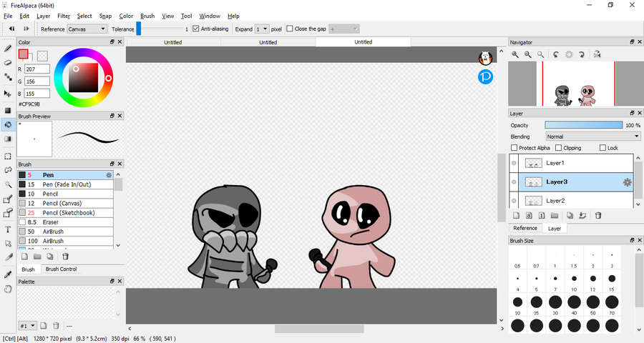The width and height of the screenshot is (644, 343).
Task: Select the rectangular Select tool
Action: pyautogui.click(x=8, y=156)
